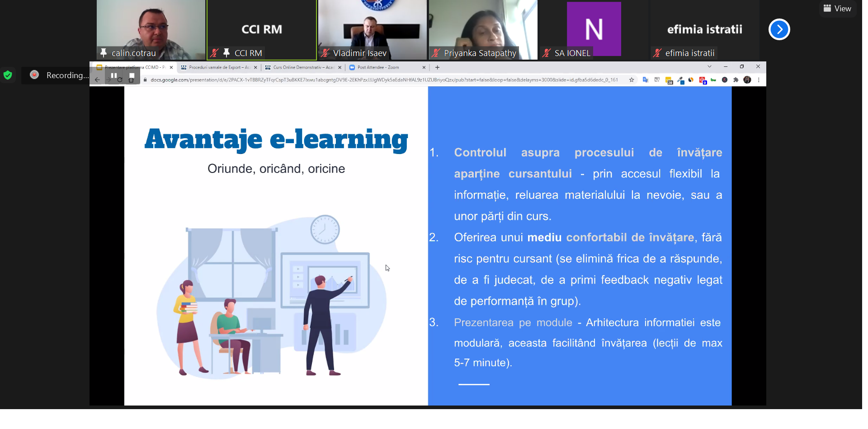Open Google Translate extension icon
868x429 pixels.
646,80
